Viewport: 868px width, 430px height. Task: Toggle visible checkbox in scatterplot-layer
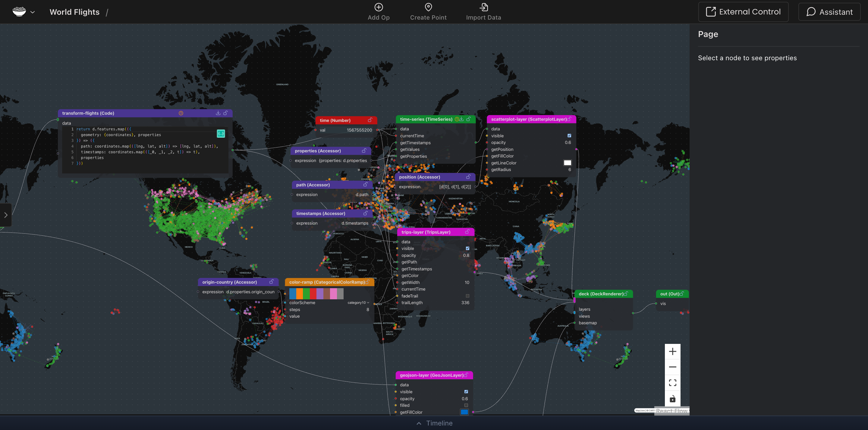point(569,136)
